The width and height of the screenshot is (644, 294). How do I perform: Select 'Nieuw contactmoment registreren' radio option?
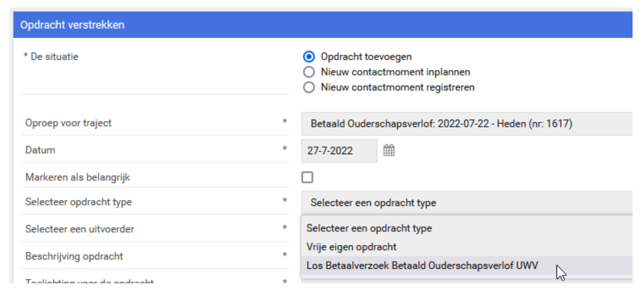coord(309,87)
